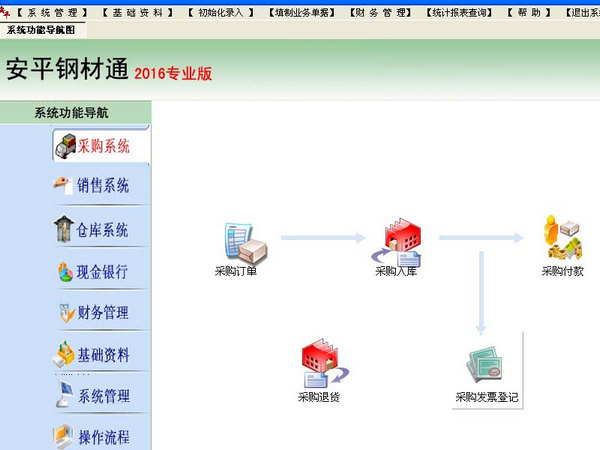
Task: Open the 采购订单 purchase order icon
Action: [246, 243]
